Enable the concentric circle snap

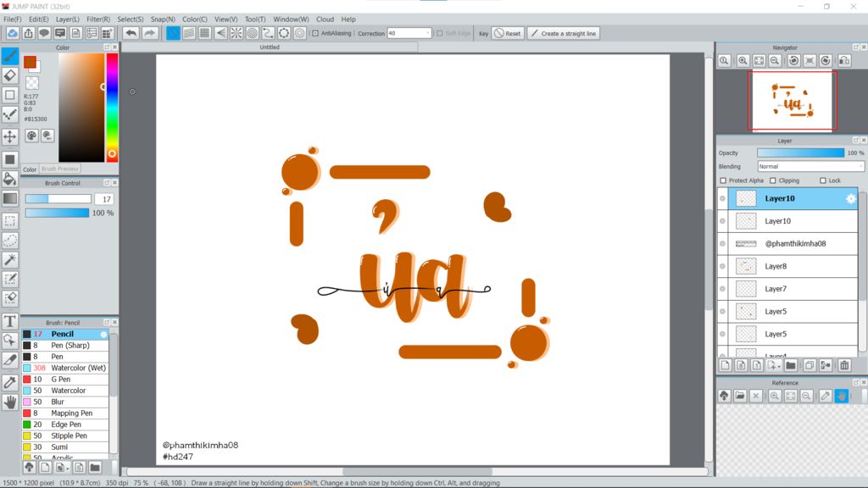pyautogui.click(x=253, y=33)
